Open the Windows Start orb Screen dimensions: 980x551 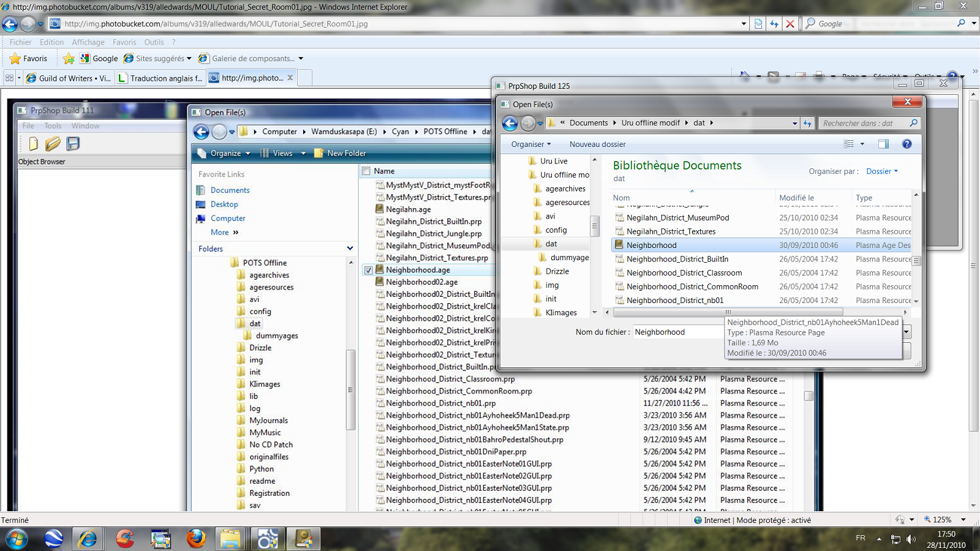[17, 539]
